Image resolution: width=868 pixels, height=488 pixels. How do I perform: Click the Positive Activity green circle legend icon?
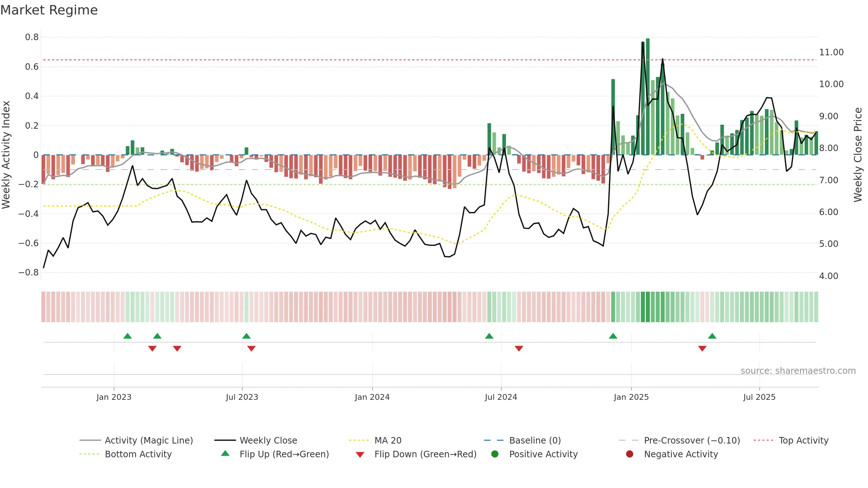point(495,454)
